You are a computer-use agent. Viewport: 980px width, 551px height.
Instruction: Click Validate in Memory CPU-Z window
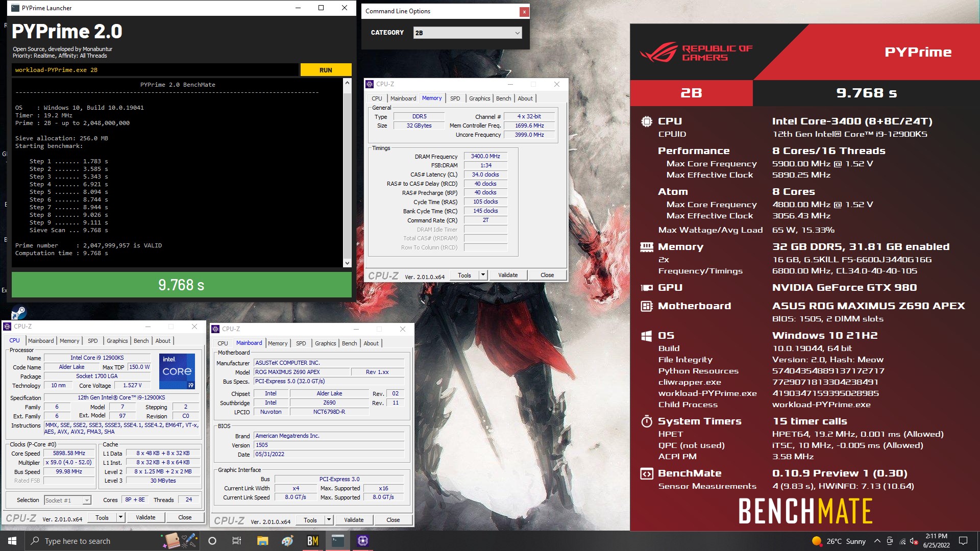coord(508,275)
